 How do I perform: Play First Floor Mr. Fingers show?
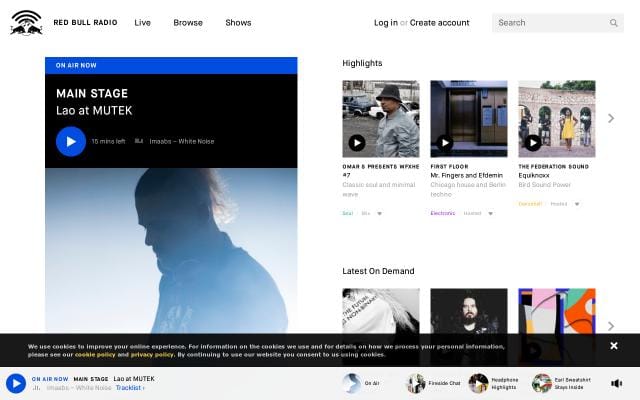tap(445, 143)
